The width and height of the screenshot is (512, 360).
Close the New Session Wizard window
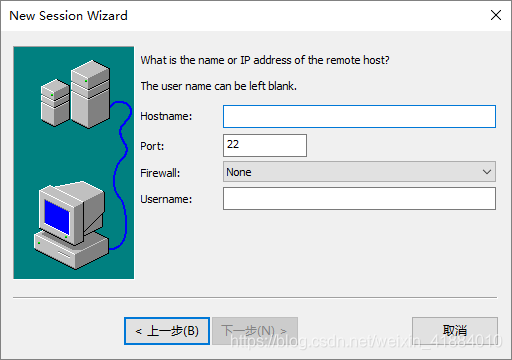496,15
